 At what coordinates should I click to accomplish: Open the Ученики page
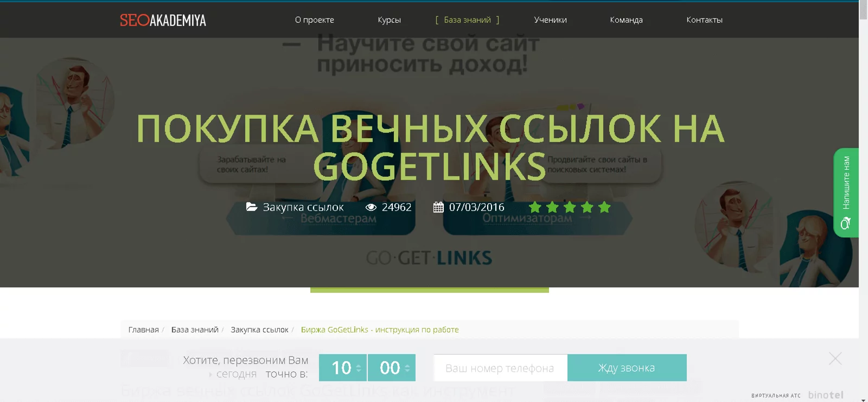tap(551, 20)
